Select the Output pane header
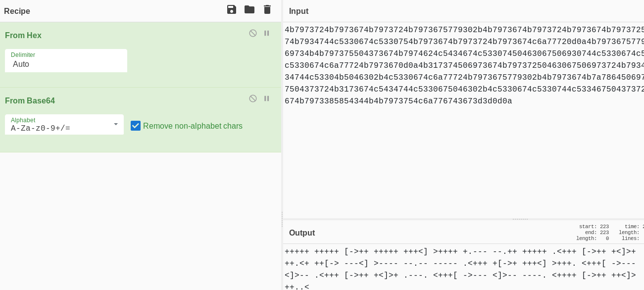Viewport: 644px width, 290px height. tap(302, 233)
